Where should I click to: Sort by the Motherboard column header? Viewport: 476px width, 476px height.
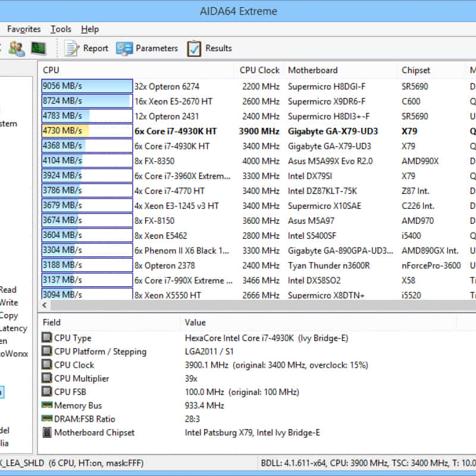tap(340, 70)
